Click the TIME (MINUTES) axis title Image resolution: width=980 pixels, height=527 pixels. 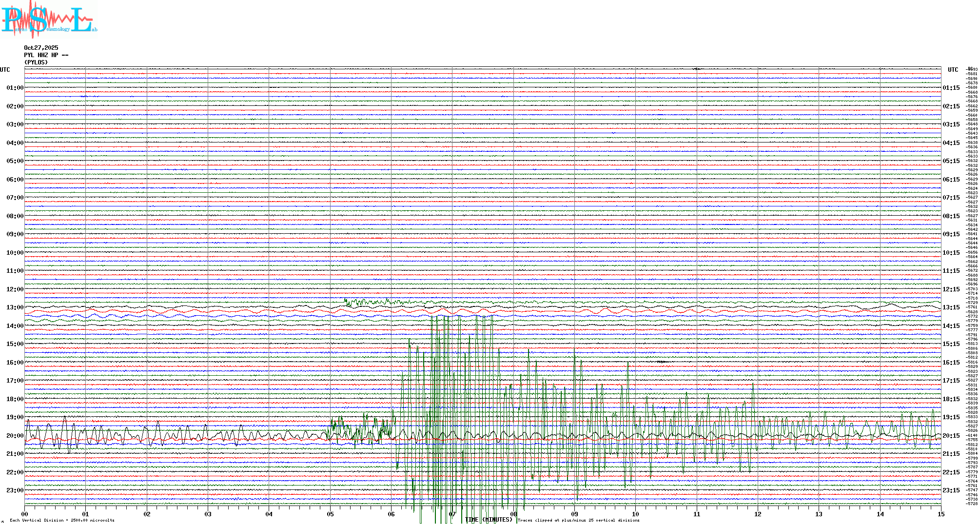489,520
